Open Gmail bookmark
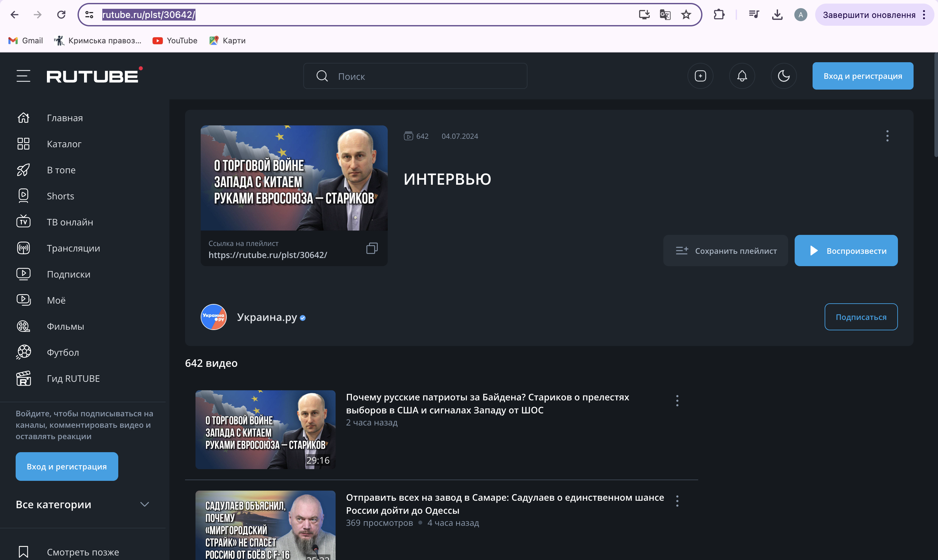The image size is (938, 560). coord(26,40)
